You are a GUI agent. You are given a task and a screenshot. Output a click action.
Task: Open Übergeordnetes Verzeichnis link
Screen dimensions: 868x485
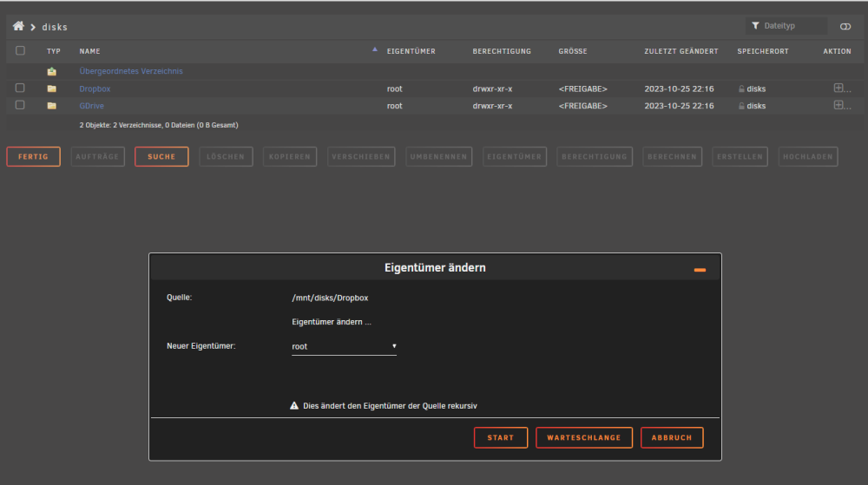(x=131, y=71)
